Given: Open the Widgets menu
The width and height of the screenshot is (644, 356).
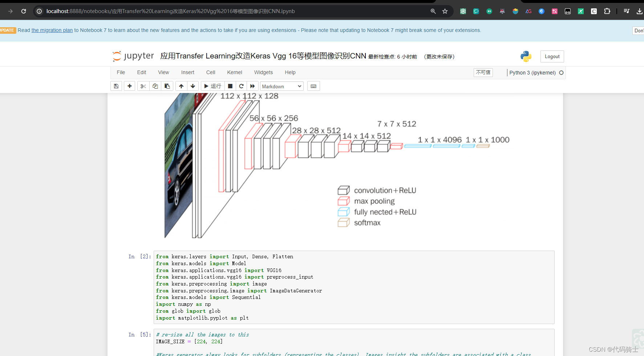Looking at the screenshot, I should 263,72.
